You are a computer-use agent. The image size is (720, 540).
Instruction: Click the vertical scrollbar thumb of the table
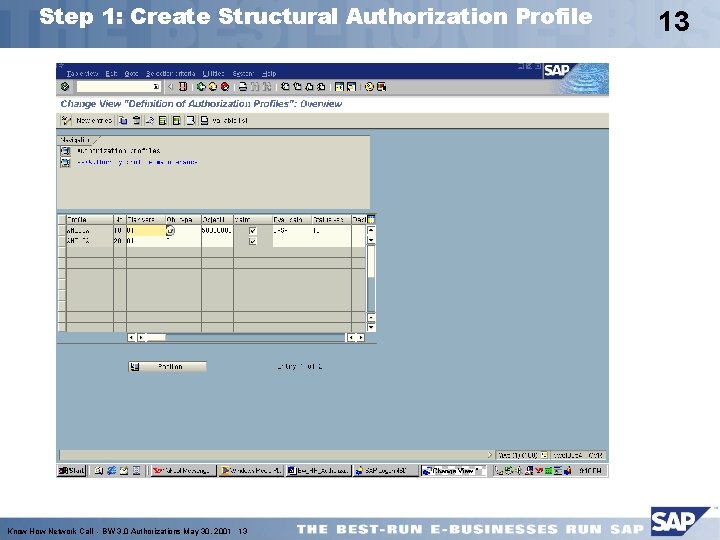(371, 261)
